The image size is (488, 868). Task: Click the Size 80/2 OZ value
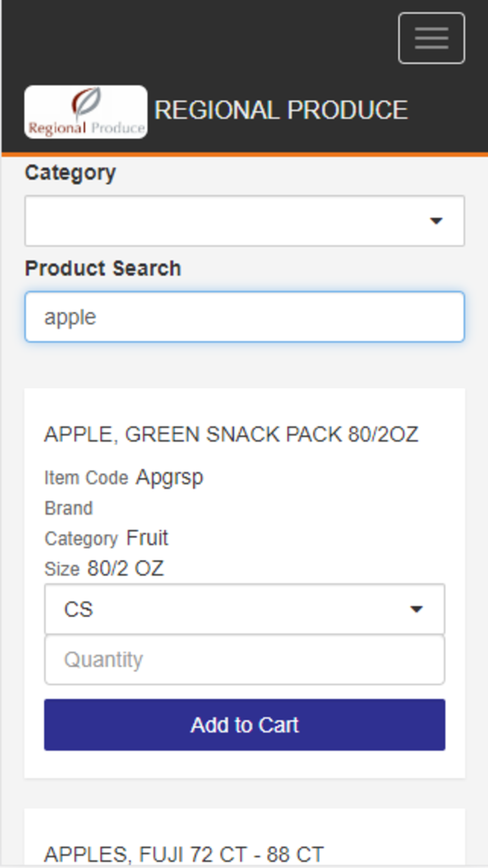point(125,569)
